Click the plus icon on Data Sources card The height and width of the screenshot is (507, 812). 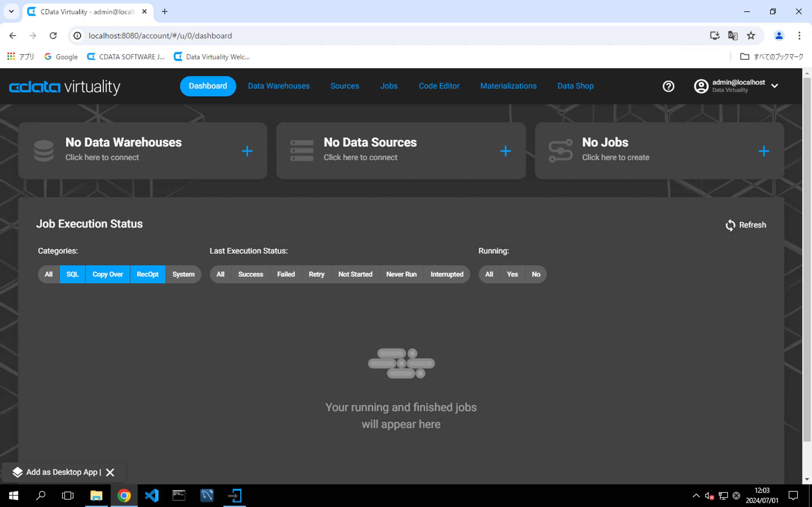[x=505, y=151]
